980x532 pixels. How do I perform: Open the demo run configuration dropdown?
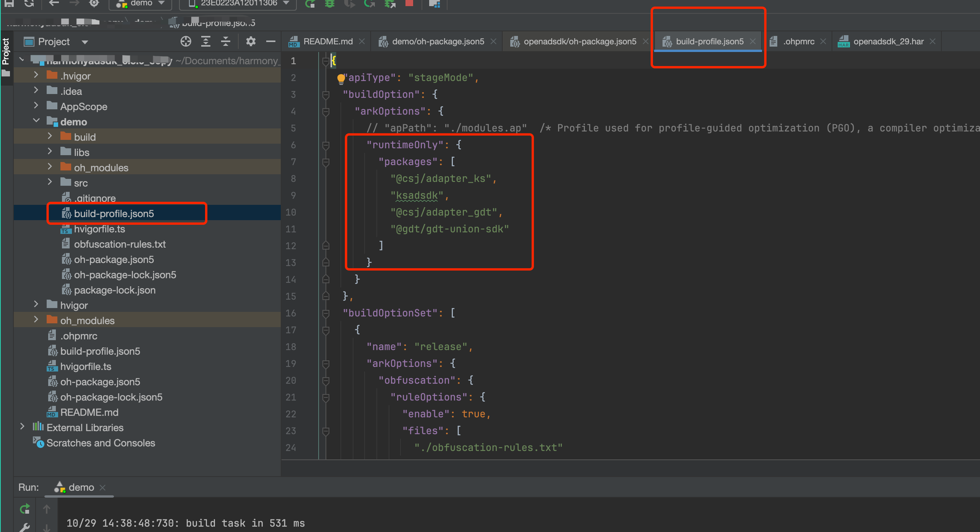coord(141,3)
